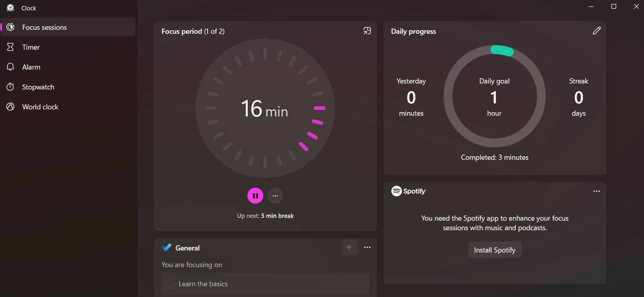This screenshot has width=644, height=297.
Task: Add a new task with plus button
Action: 349,247
